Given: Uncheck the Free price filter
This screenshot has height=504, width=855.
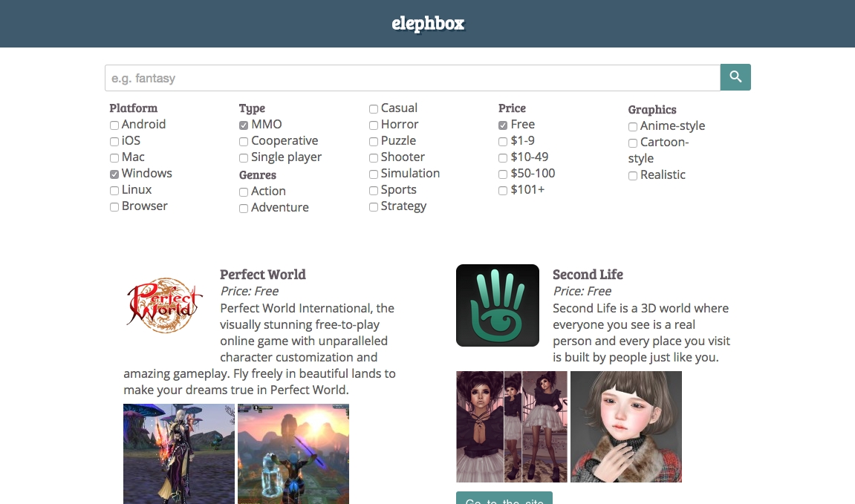Looking at the screenshot, I should (x=503, y=125).
